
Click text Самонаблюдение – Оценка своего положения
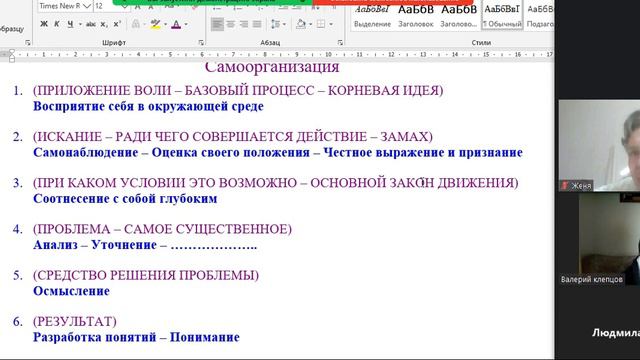click(x=171, y=152)
